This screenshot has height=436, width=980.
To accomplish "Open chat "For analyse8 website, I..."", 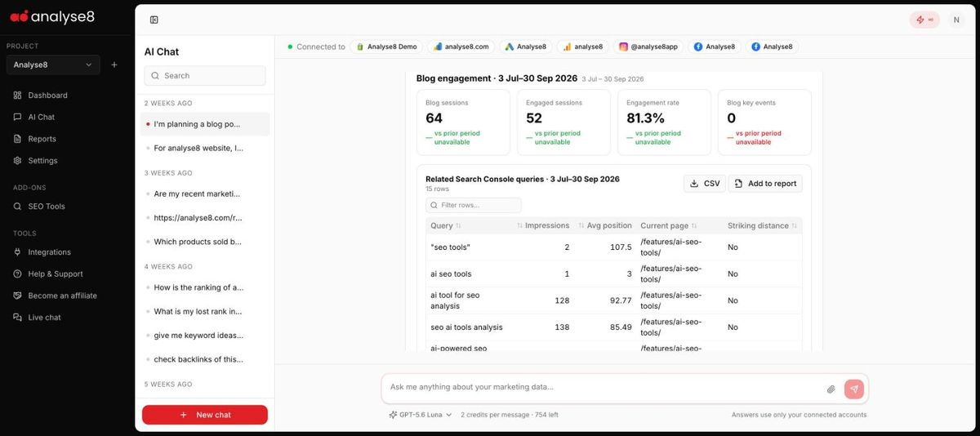I will point(205,148).
